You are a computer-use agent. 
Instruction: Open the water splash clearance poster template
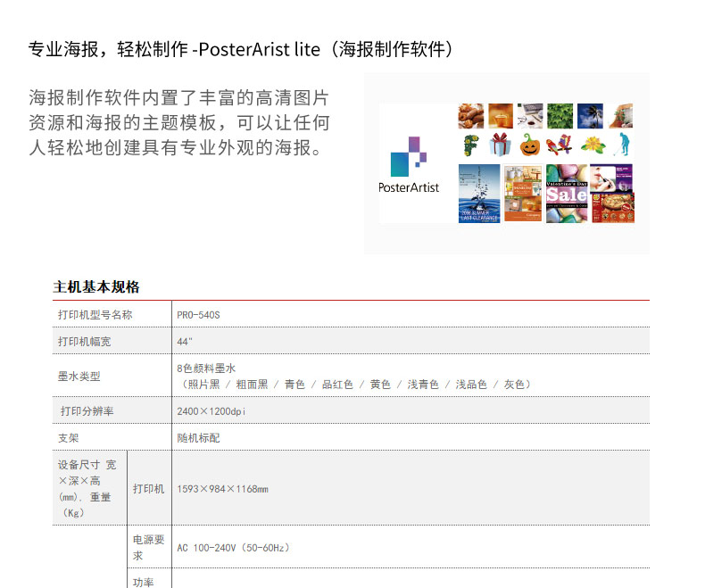click(479, 194)
